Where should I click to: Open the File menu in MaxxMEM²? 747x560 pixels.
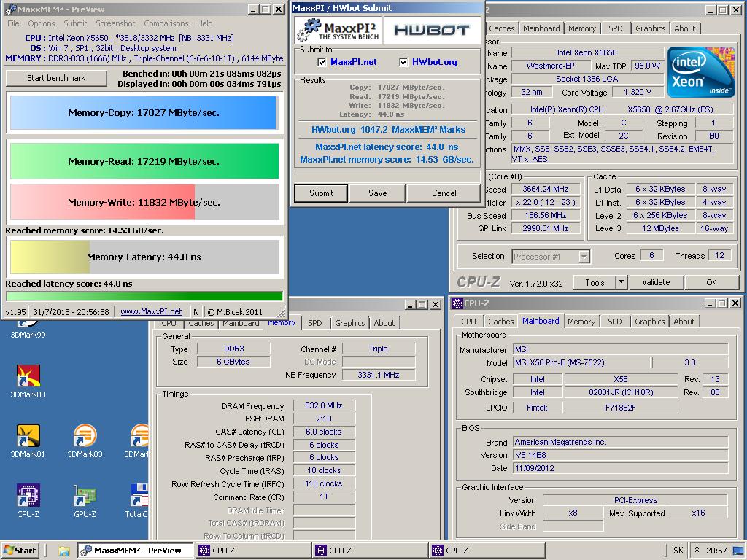(x=13, y=23)
